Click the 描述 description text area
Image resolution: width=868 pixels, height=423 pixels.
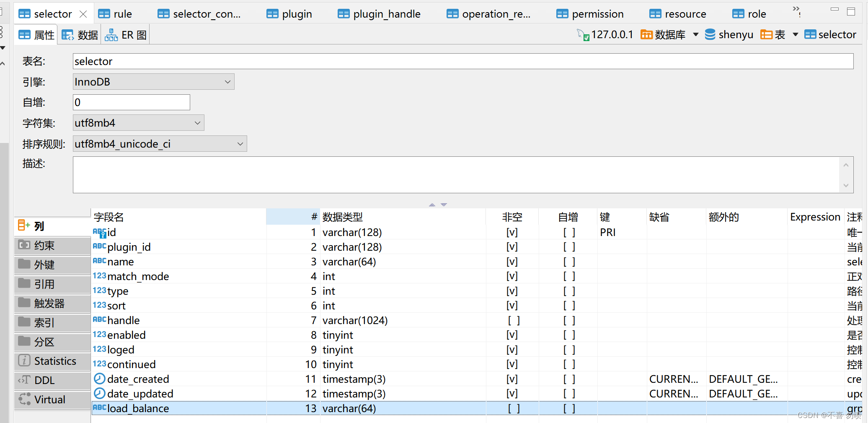(457, 175)
